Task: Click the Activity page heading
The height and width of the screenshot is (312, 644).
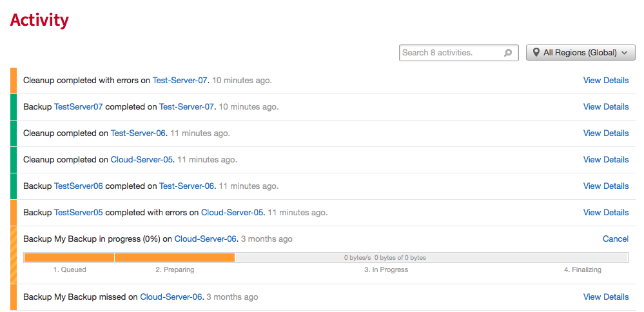Action: [39, 20]
